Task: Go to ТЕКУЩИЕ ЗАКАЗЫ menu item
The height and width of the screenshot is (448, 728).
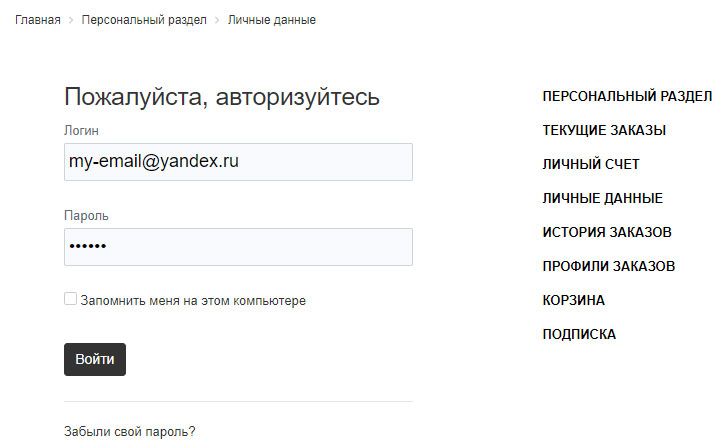Action: click(x=604, y=130)
